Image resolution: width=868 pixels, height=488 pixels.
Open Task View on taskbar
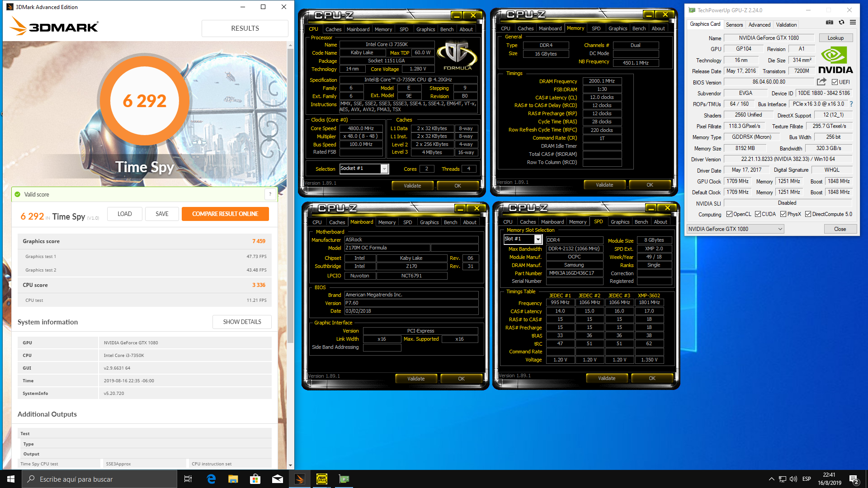click(188, 479)
